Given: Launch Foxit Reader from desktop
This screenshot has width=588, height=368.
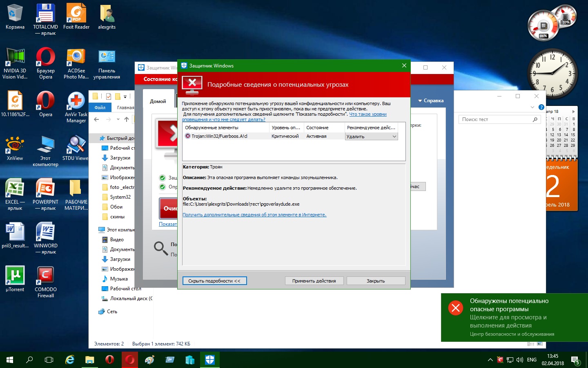Looking at the screenshot, I should 76,17.
